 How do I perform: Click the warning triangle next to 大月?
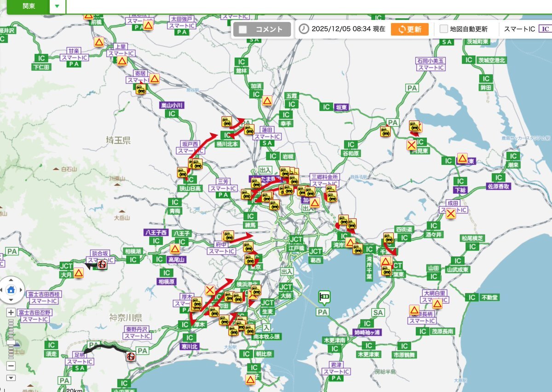click(79, 273)
